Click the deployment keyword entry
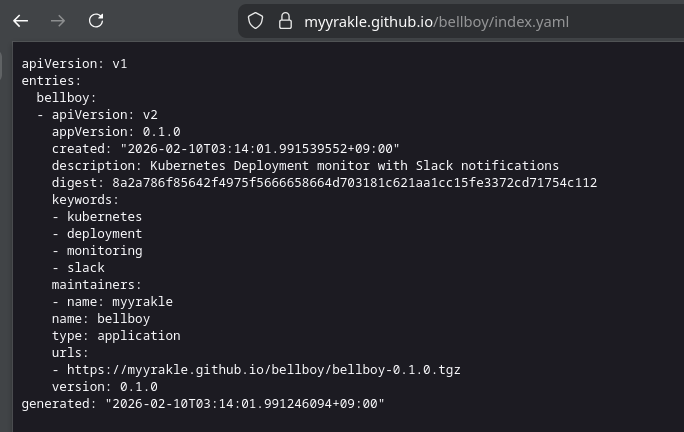684x432 pixels. (x=104, y=233)
